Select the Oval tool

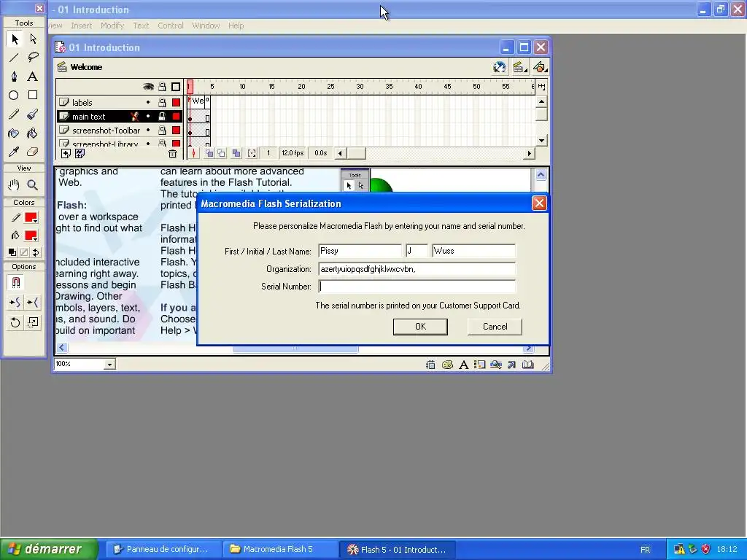click(x=15, y=96)
